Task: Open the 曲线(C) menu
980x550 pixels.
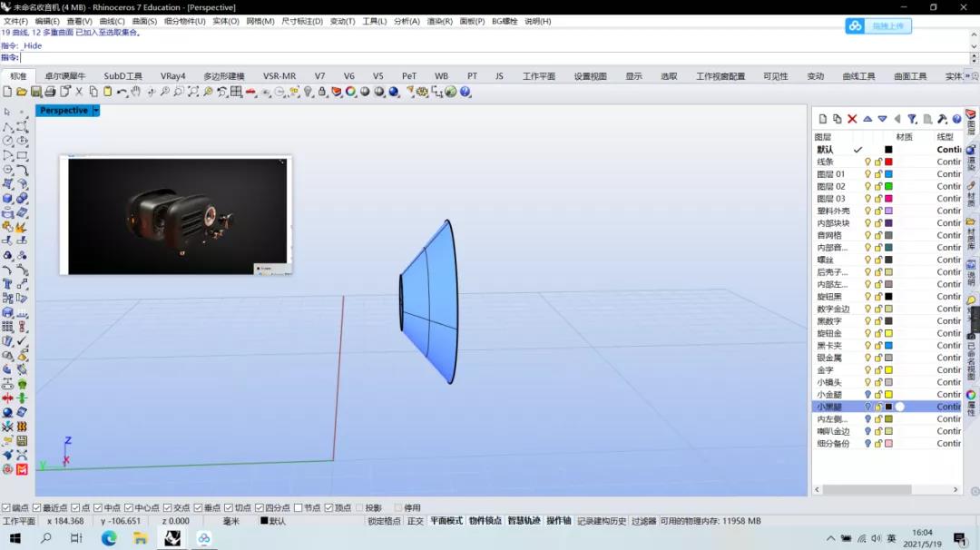Action: point(112,21)
